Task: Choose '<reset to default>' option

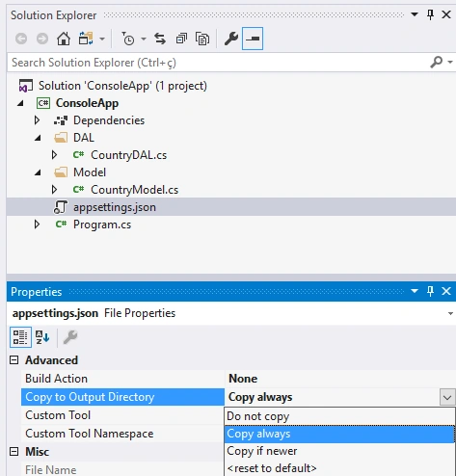Action: 339,468
